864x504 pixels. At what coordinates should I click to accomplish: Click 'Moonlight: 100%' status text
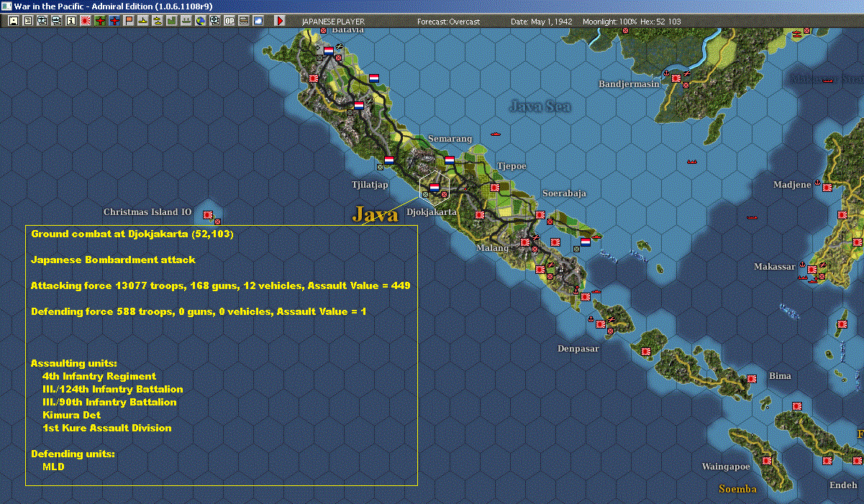[610, 22]
